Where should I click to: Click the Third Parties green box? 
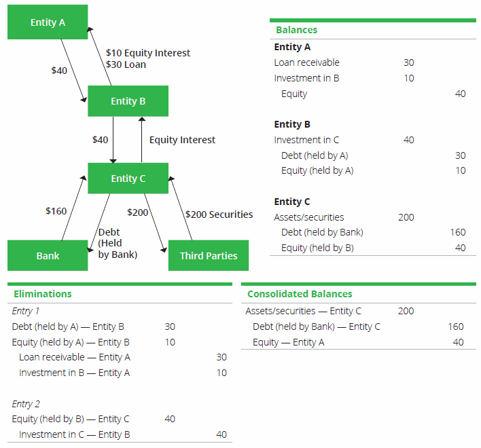pyautogui.click(x=208, y=256)
